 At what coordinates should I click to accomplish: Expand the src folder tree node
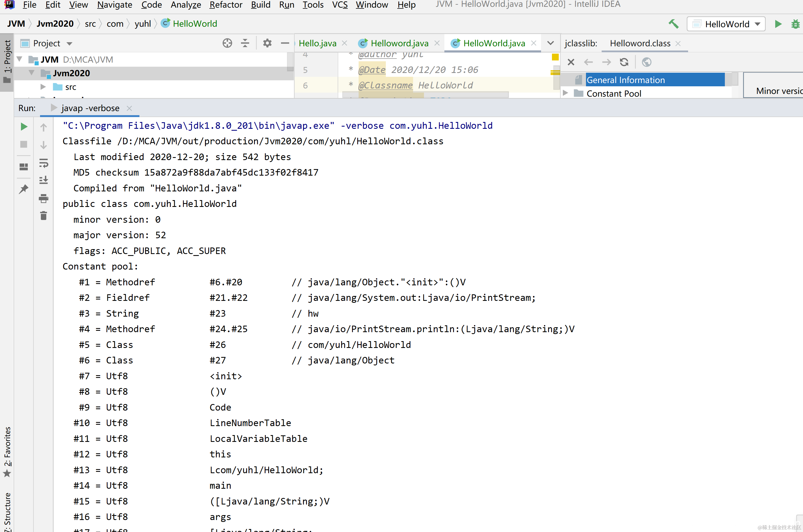pos(43,87)
